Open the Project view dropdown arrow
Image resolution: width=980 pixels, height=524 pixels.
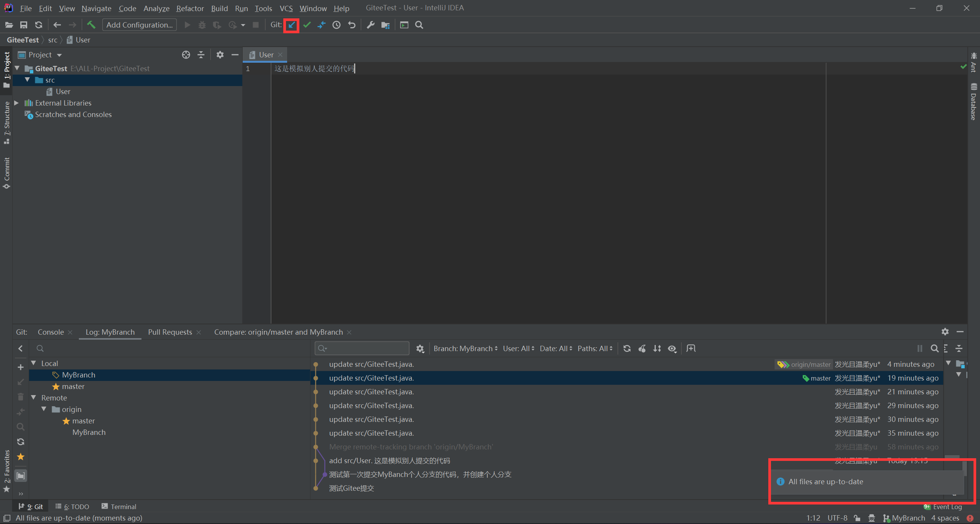click(59, 55)
